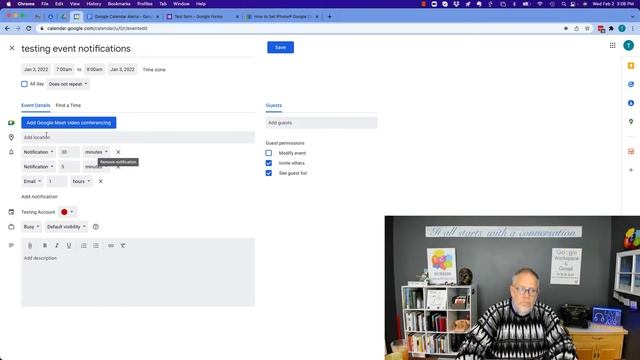
Task: Toggle bold formatting in description toolbar
Action: (45, 246)
